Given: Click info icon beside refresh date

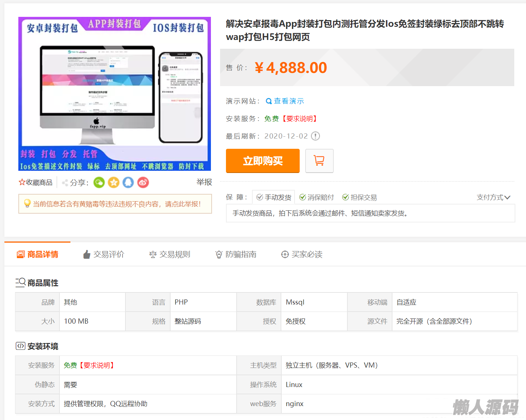Looking at the screenshot, I should point(315,136).
